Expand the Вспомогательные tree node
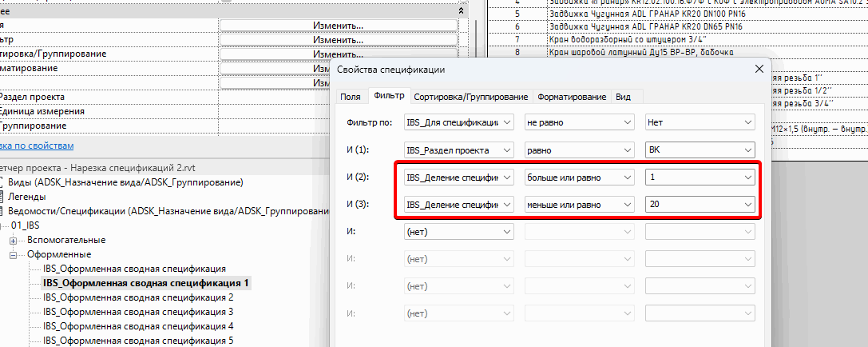The image size is (868, 347). [x=14, y=241]
